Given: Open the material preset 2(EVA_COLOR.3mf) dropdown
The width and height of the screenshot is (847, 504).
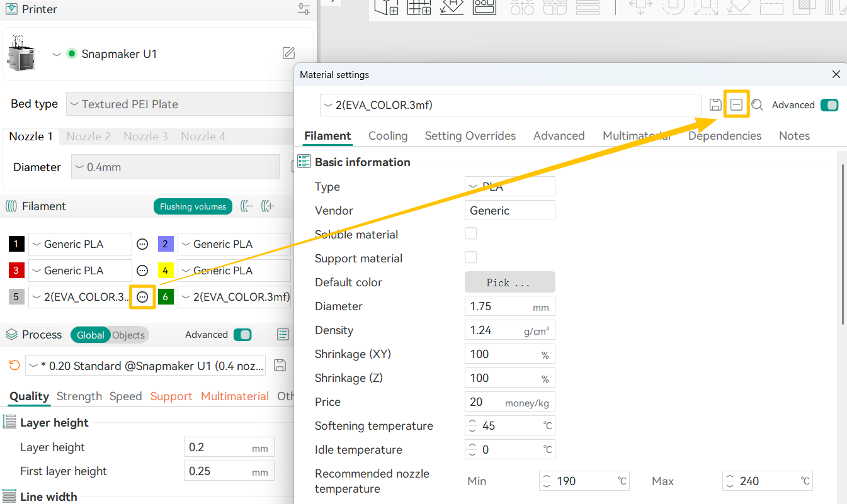Looking at the screenshot, I should pyautogui.click(x=510, y=105).
